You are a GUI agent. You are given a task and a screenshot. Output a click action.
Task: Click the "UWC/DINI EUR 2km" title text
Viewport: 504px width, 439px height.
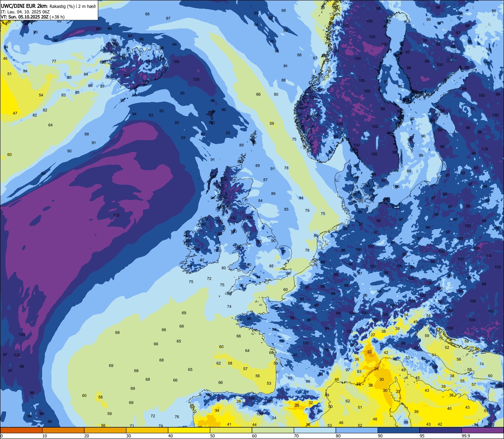point(24,5)
